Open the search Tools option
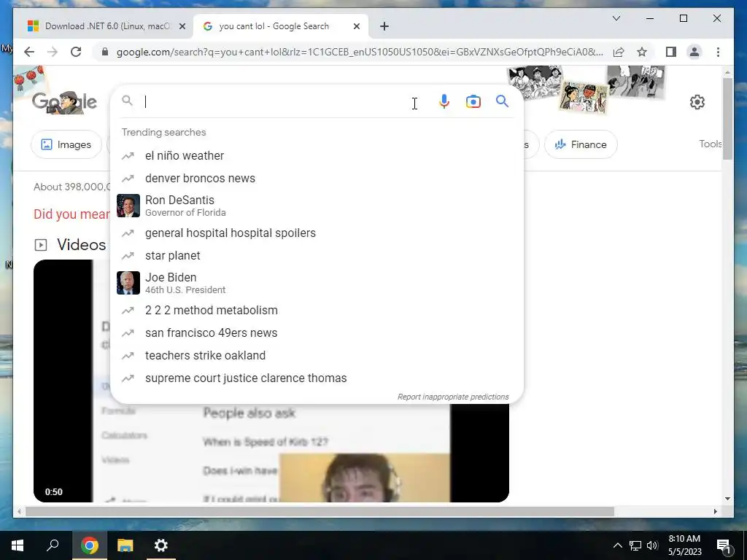The width and height of the screenshot is (747, 560). (x=710, y=144)
